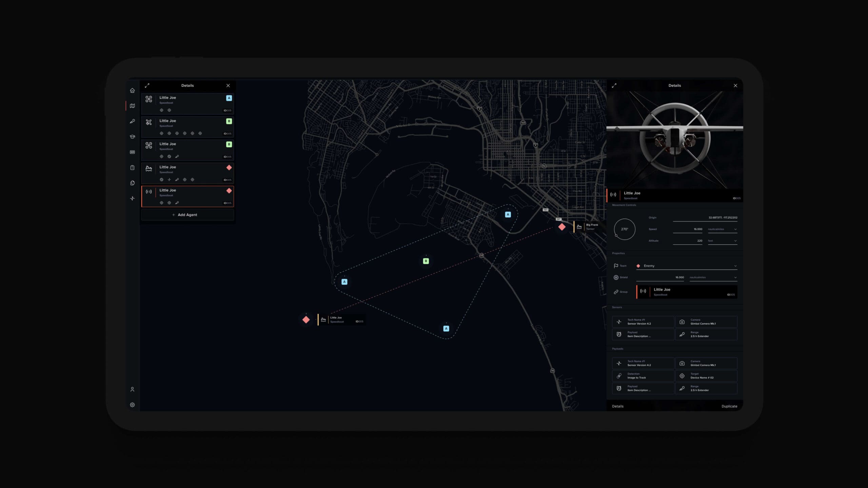Adjust the 270° heading dial
Viewport: 868px width, 488px height.
click(x=624, y=229)
